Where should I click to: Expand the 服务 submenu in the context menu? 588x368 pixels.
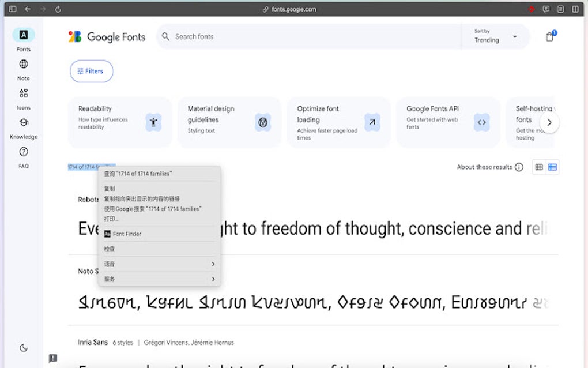tap(159, 279)
